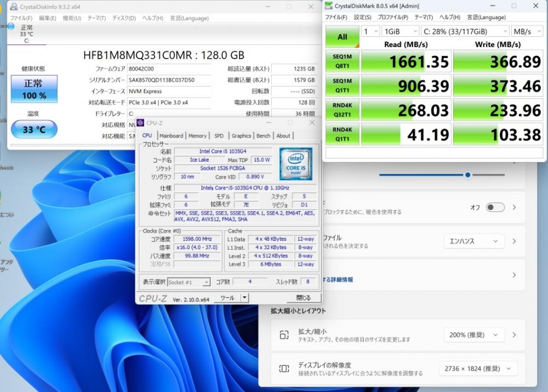The image size is (548, 392).
Task: Switch to the Memory tab in CPU-Z
Action: click(197, 136)
